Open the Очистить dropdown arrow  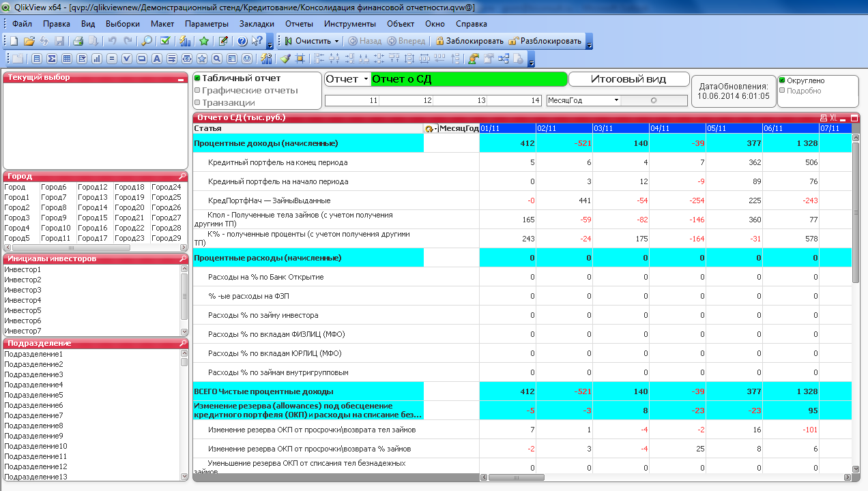click(336, 41)
